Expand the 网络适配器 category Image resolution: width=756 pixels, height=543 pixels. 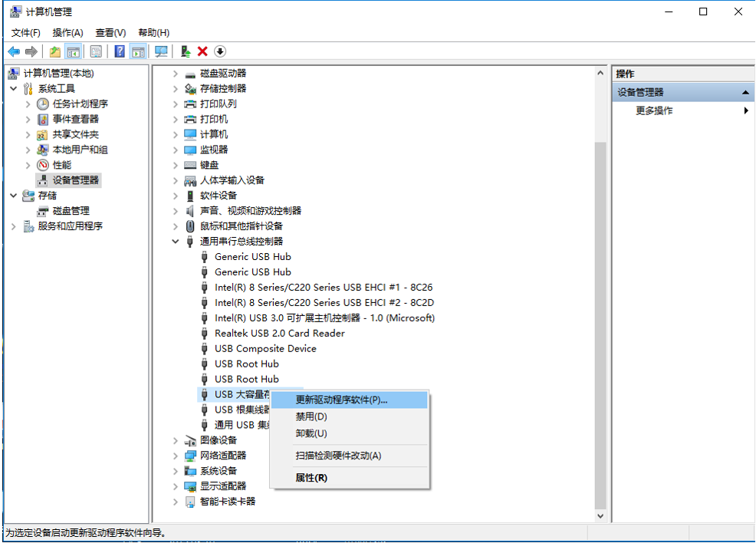[176, 456]
